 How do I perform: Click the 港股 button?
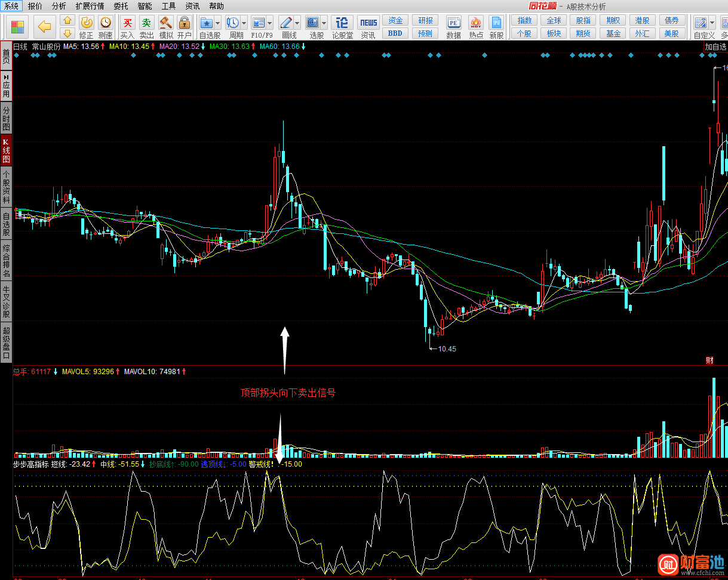pyautogui.click(x=643, y=21)
